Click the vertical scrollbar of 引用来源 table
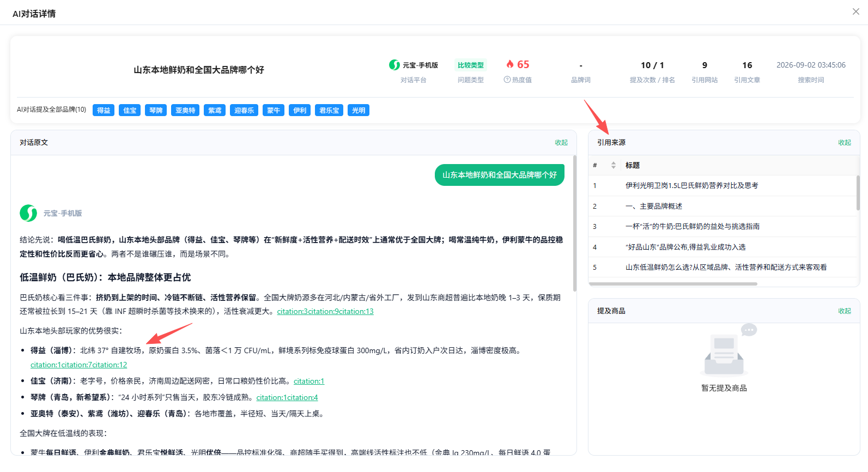 click(x=858, y=192)
